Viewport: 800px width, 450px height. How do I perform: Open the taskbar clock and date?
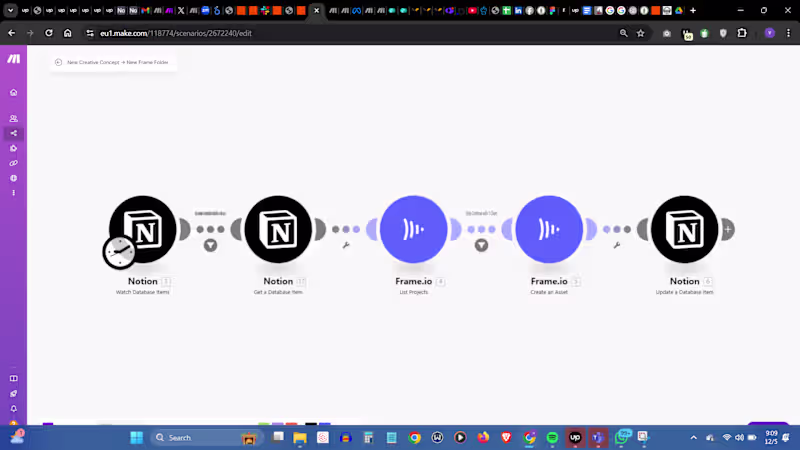(x=771, y=438)
